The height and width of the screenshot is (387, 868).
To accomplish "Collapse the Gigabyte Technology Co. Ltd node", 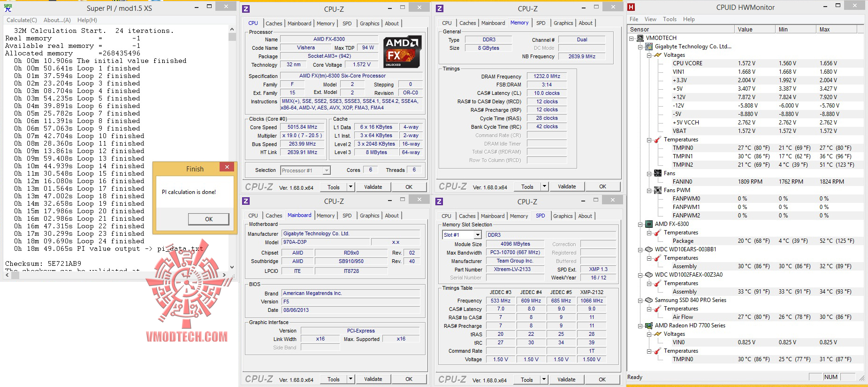I will pos(640,47).
